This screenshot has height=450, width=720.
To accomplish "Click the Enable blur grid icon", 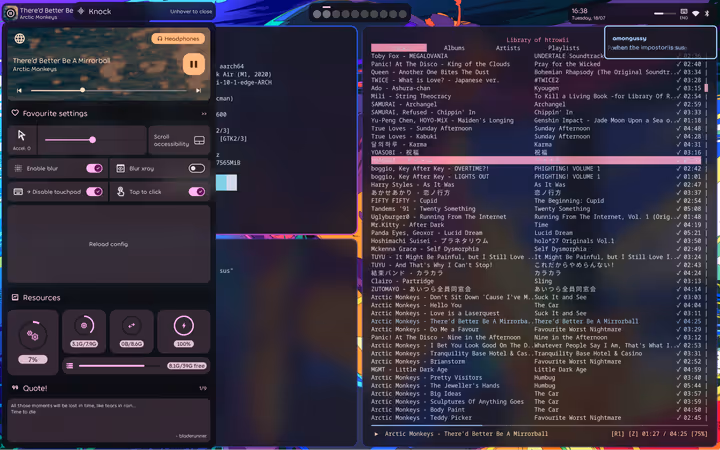I will pyautogui.click(x=18, y=169).
